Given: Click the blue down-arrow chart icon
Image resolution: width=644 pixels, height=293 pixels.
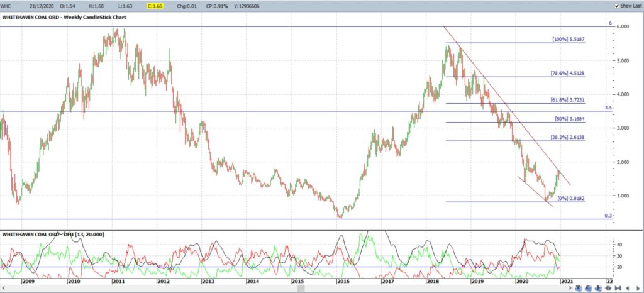Looking at the screenshot, I should 598,288.
